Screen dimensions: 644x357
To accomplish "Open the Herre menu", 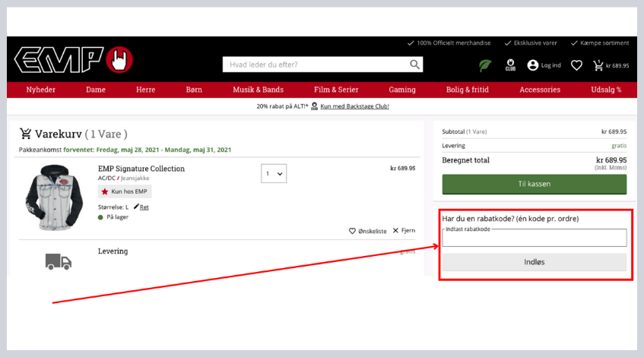I will (x=145, y=90).
